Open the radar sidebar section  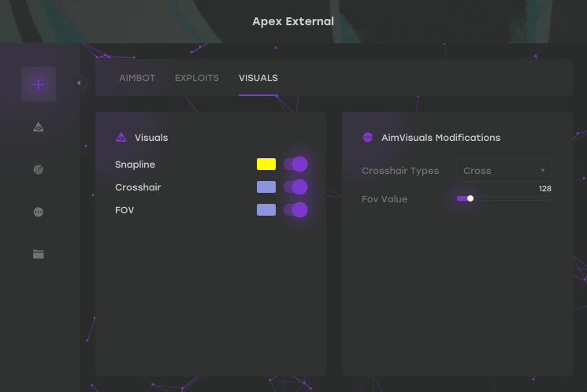(x=38, y=169)
